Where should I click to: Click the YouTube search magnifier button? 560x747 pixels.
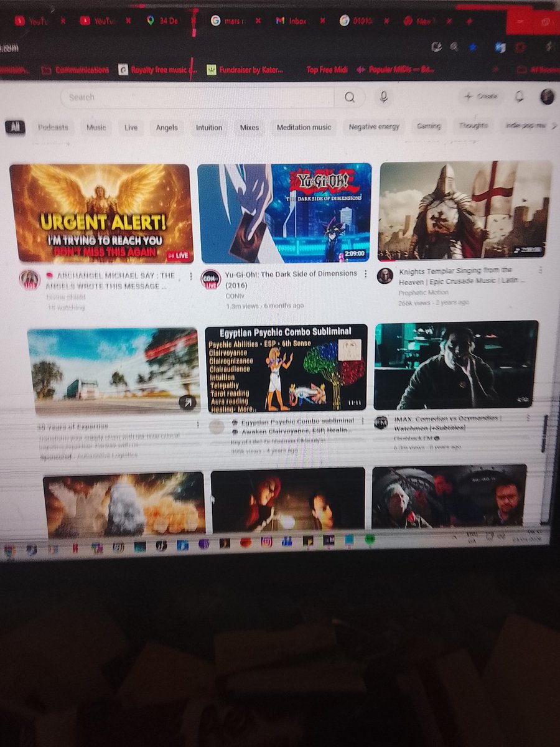pyautogui.click(x=350, y=97)
